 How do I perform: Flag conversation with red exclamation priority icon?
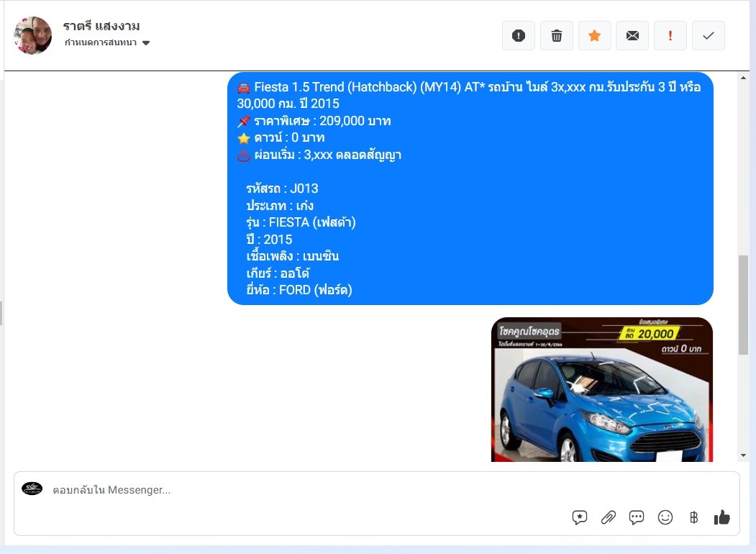(x=670, y=36)
